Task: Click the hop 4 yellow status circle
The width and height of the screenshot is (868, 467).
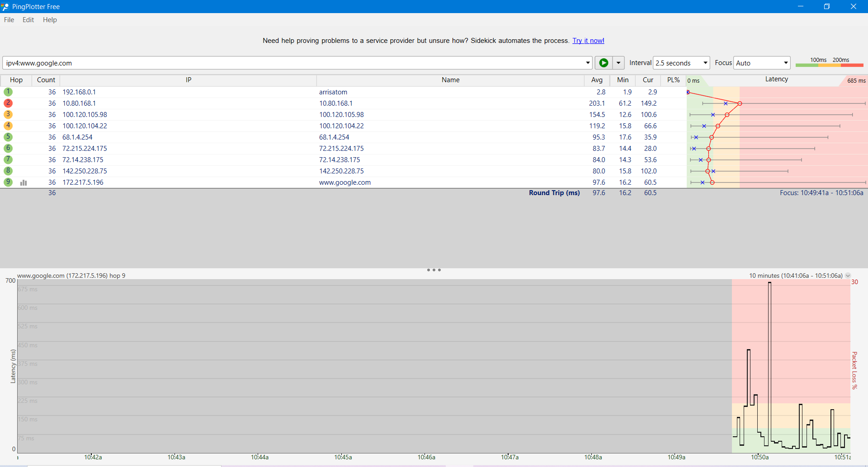Action: (x=8, y=126)
